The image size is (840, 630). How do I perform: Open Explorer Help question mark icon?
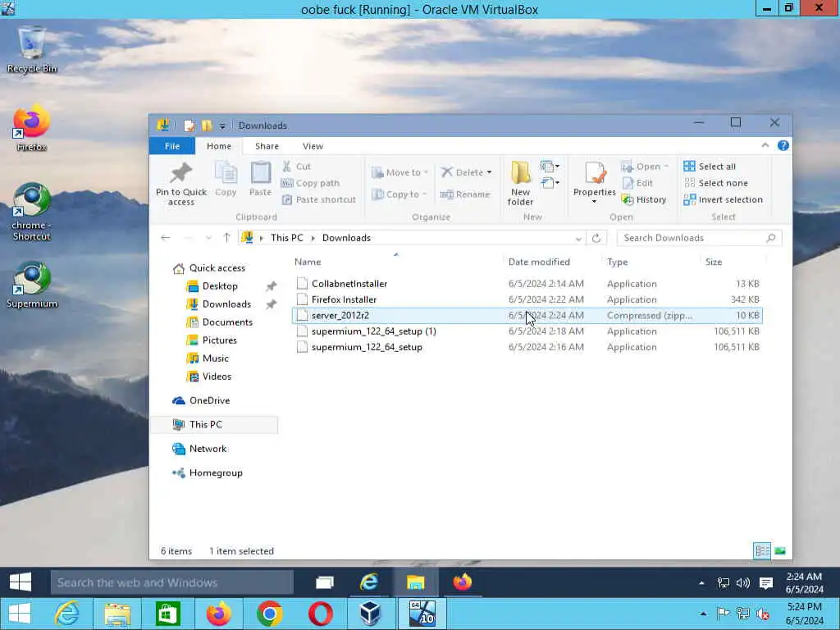(783, 146)
